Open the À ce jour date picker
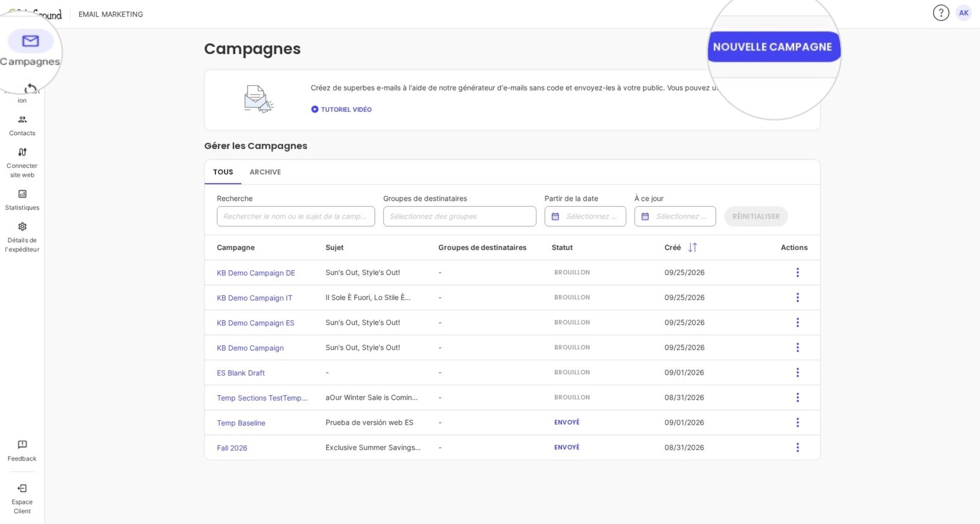 [x=675, y=216]
